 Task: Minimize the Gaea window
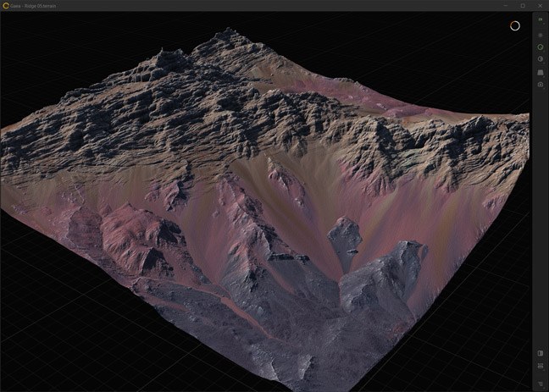point(504,5)
